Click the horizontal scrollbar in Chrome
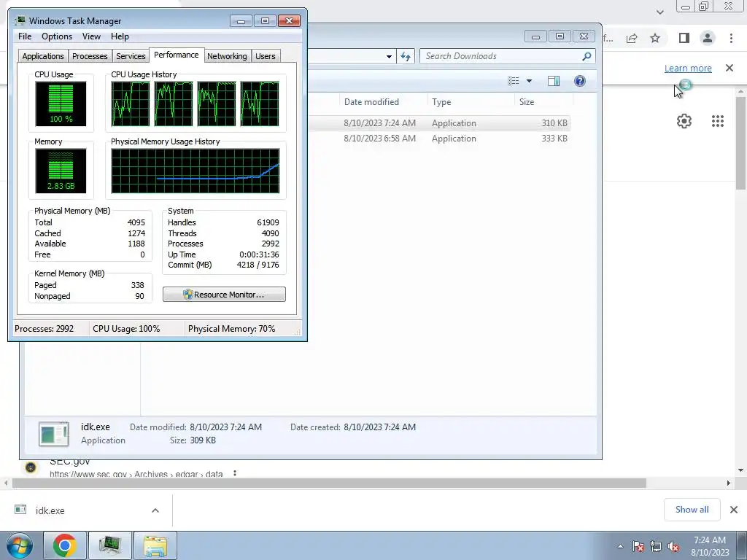747x560 pixels. [x=329, y=483]
